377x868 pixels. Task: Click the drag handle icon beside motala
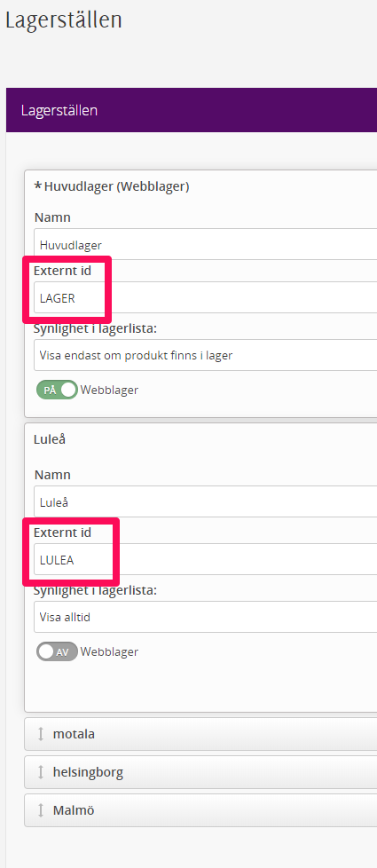point(41,734)
